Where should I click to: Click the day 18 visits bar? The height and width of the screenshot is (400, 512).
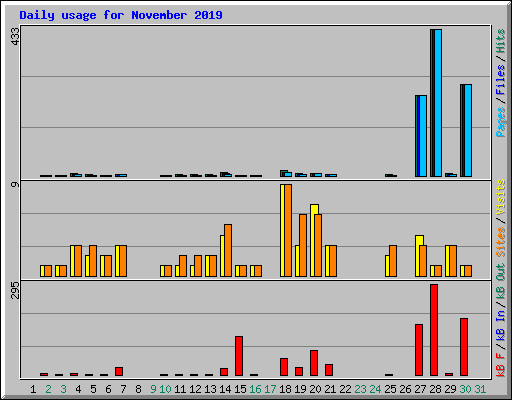point(282,230)
